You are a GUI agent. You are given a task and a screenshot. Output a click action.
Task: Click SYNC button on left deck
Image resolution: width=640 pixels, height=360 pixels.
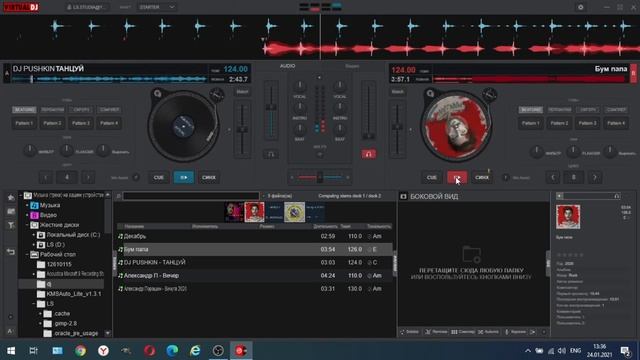[209, 177]
